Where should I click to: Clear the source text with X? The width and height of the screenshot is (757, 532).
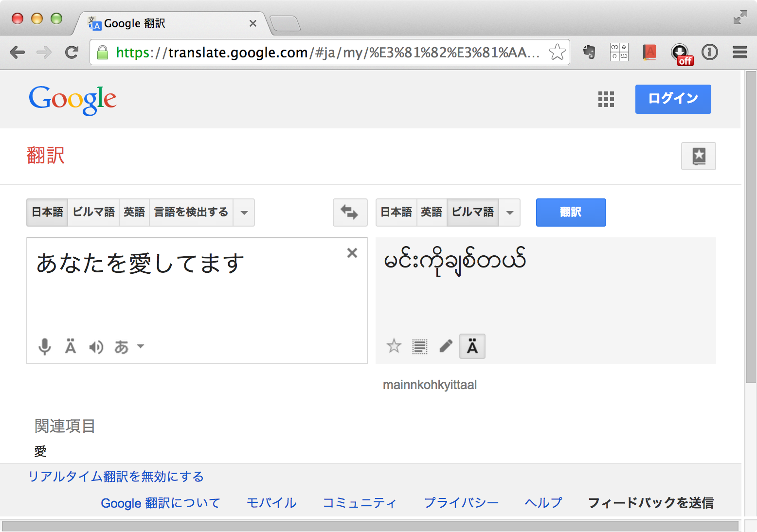[352, 253]
